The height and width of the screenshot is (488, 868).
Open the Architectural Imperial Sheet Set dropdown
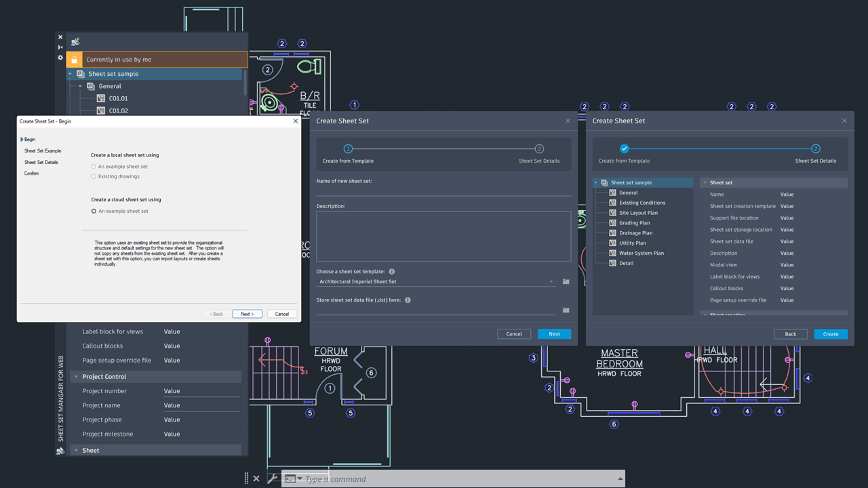pos(551,281)
